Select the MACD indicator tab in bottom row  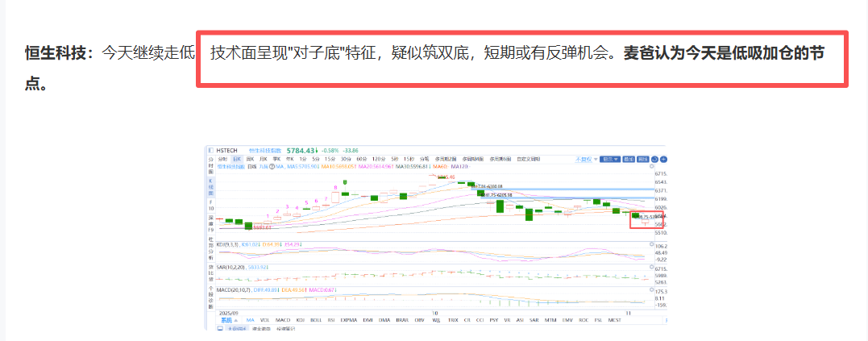point(283,321)
